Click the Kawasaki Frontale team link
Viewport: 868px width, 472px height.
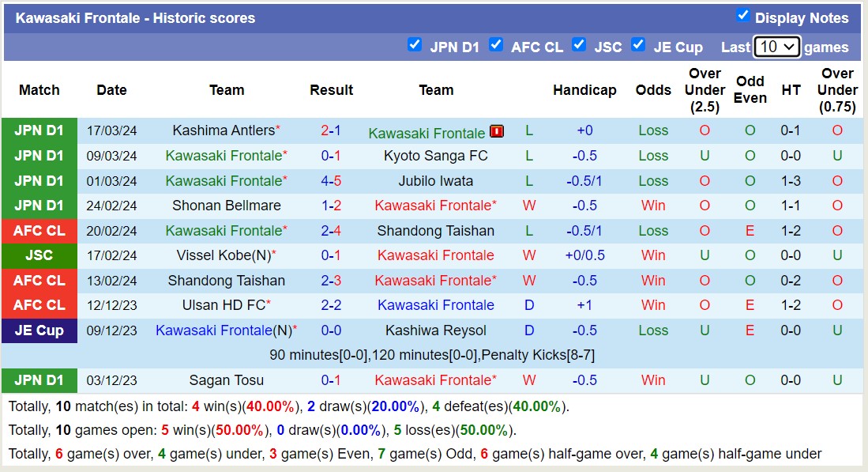pyautogui.click(x=427, y=130)
